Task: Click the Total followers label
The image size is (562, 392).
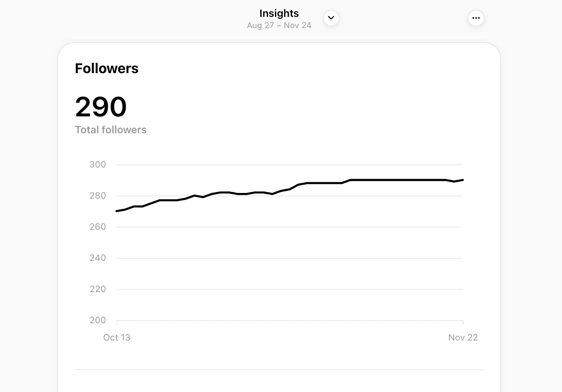Action: pos(110,130)
